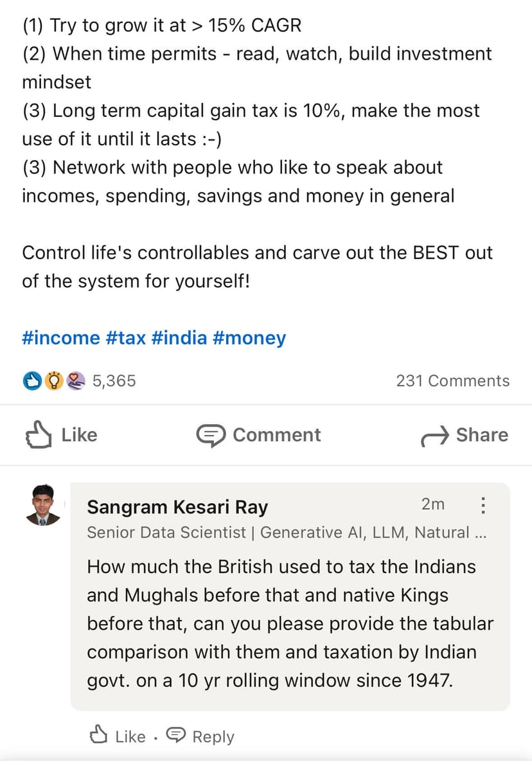View the 5,365 reactions list
The height and width of the screenshot is (764, 532).
click(114, 381)
